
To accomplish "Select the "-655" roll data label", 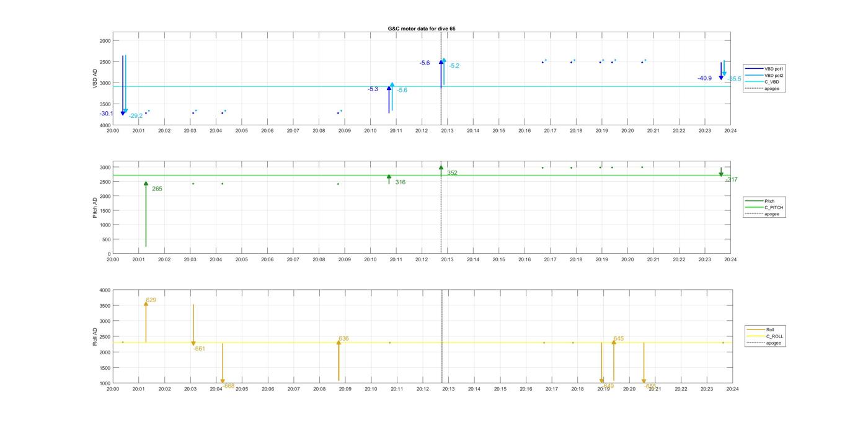I will (x=650, y=386).
